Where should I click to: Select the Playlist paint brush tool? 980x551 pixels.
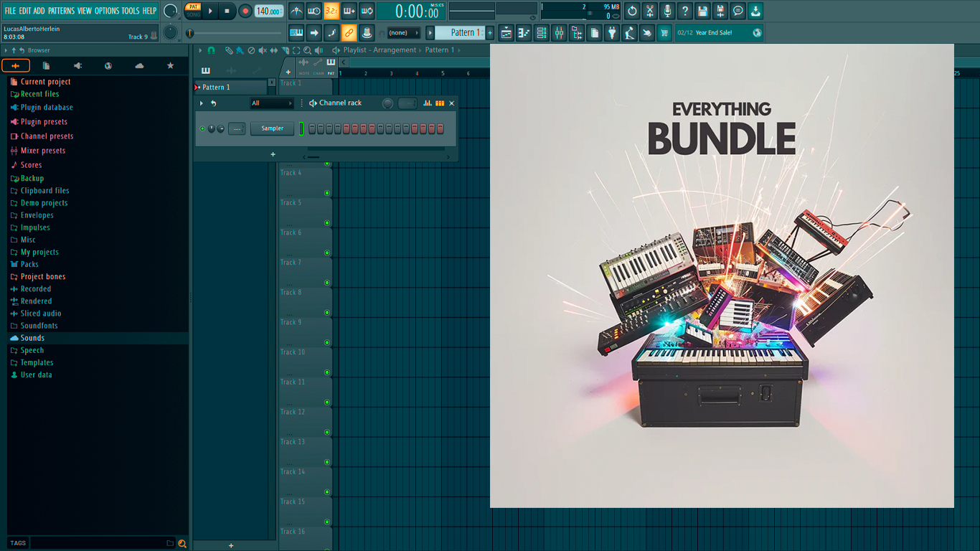(x=240, y=50)
